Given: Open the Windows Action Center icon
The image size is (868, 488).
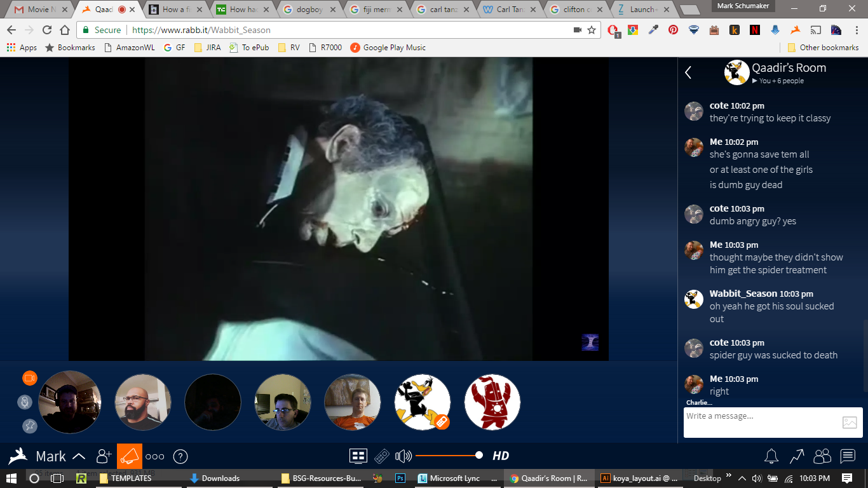Looking at the screenshot, I should pyautogui.click(x=847, y=478).
